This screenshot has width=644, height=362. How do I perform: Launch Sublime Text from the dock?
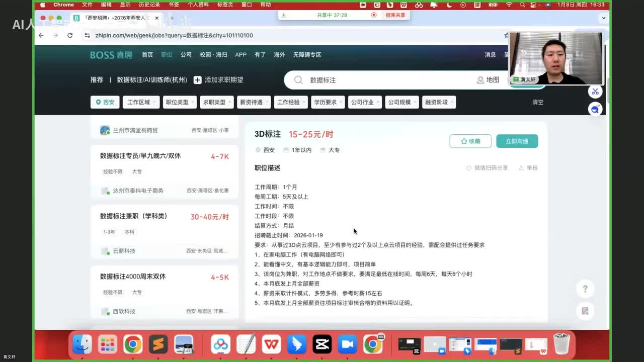pos(158,344)
